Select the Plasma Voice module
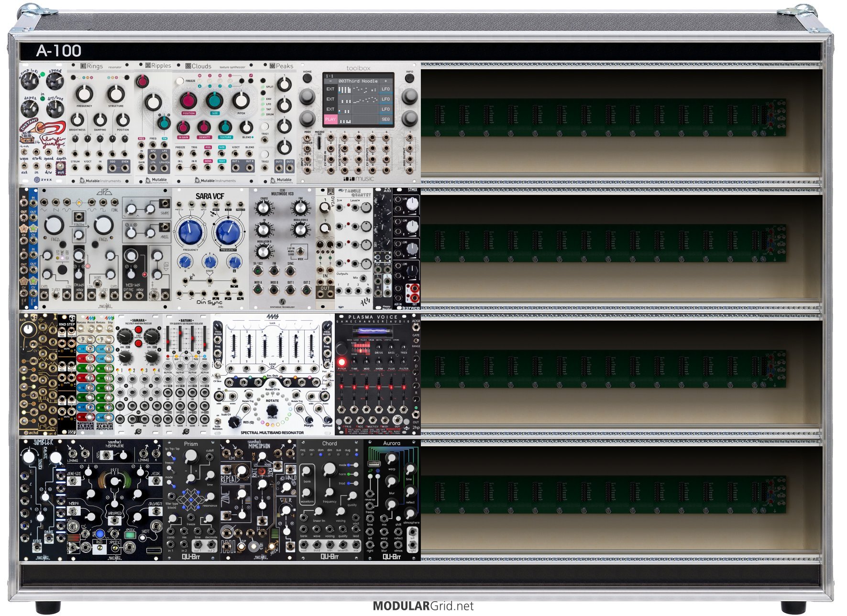847x616 pixels. click(x=373, y=374)
